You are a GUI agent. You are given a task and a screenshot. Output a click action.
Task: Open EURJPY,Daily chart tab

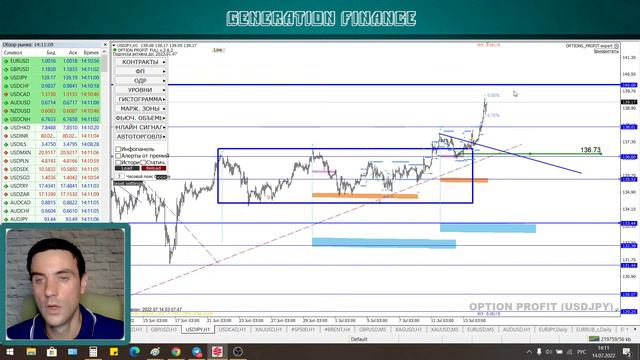coord(553,329)
